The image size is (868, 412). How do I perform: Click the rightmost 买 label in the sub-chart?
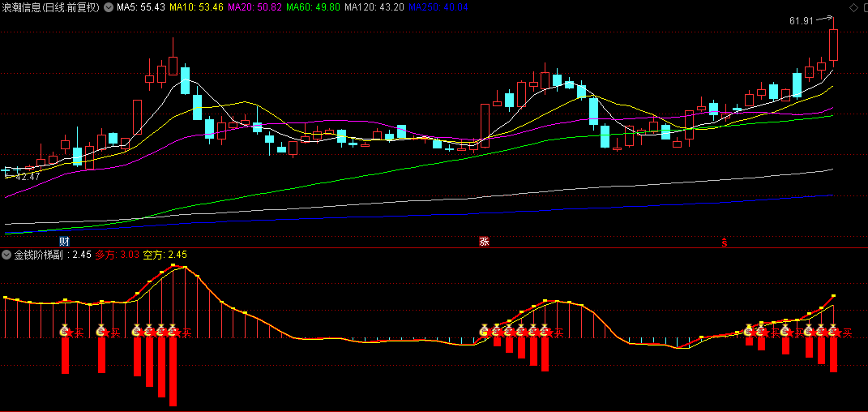847,333
